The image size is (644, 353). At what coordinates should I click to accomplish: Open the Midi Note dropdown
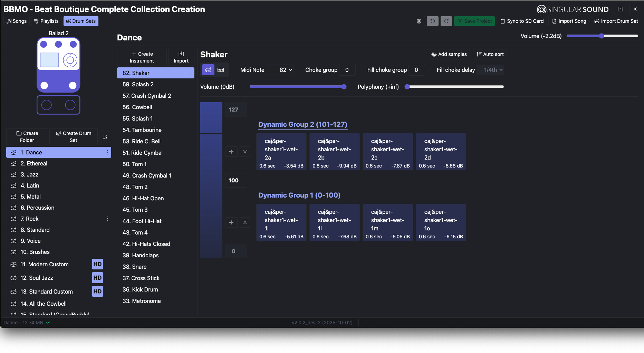coord(280,69)
